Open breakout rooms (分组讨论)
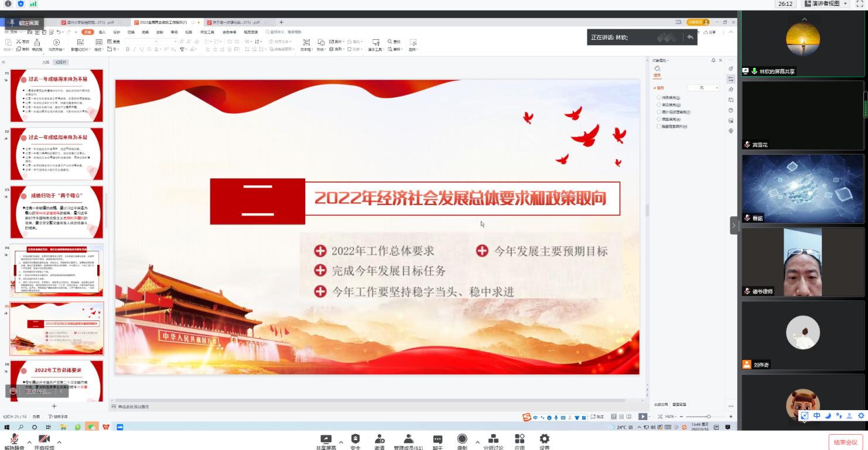Screen dimensions: 868x450 tap(493, 439)
